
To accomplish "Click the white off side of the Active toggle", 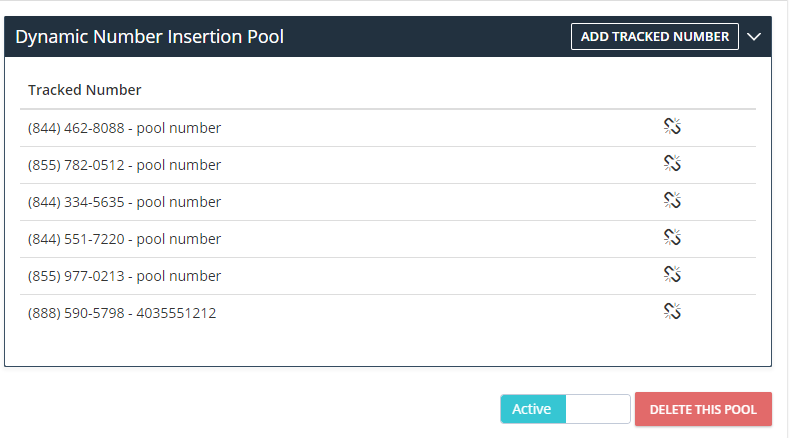I will tap(598, 409).
